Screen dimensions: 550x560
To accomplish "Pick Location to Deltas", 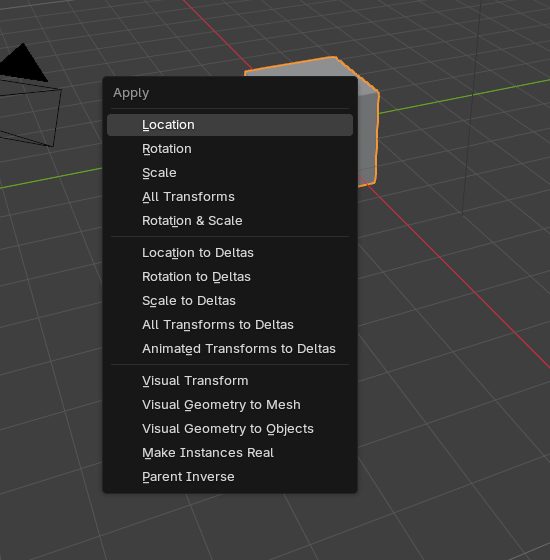I will click(x=230, y=253).
